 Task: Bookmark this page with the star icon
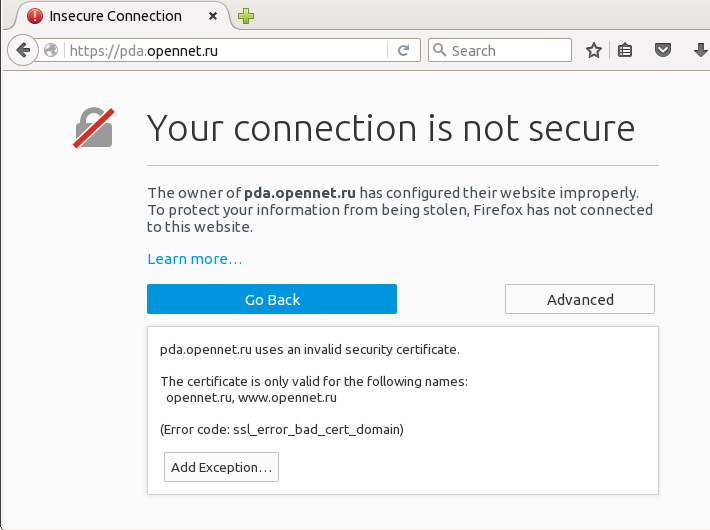593,50
